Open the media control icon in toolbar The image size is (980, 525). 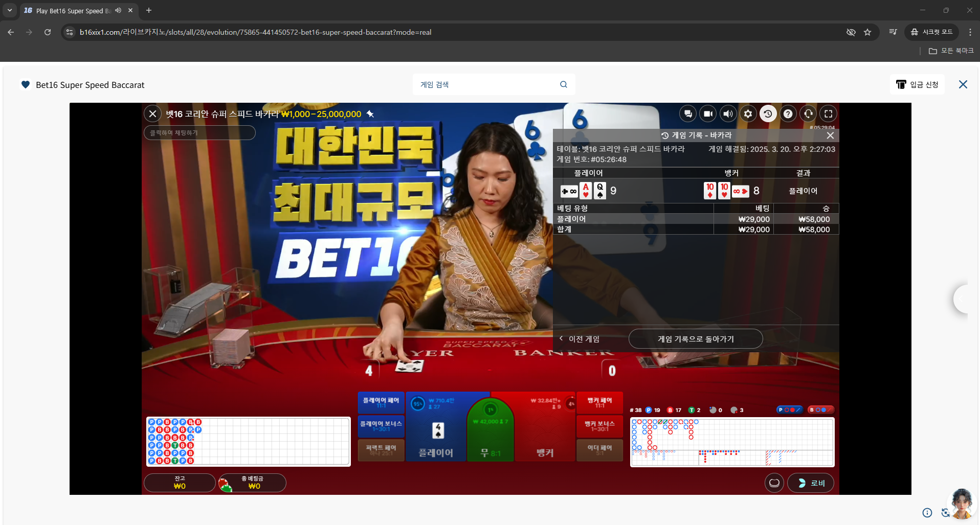pyautogui.click(x=893, y=32)
